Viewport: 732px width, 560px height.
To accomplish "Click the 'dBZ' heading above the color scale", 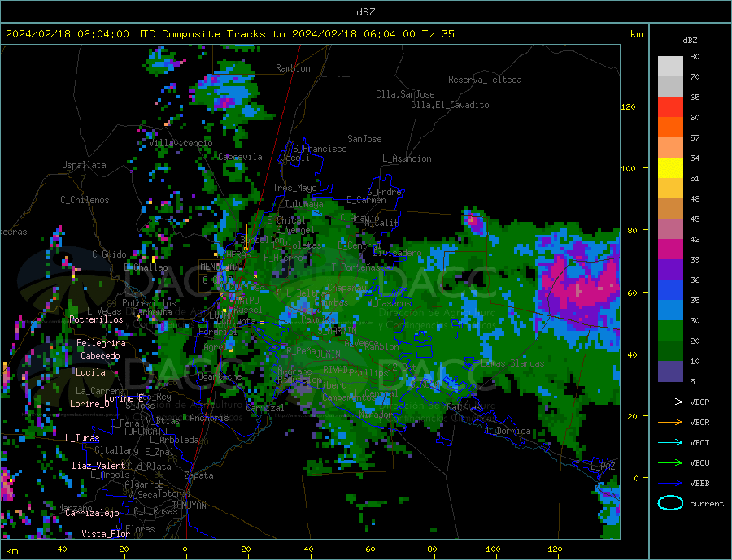I will coord(690,41).
